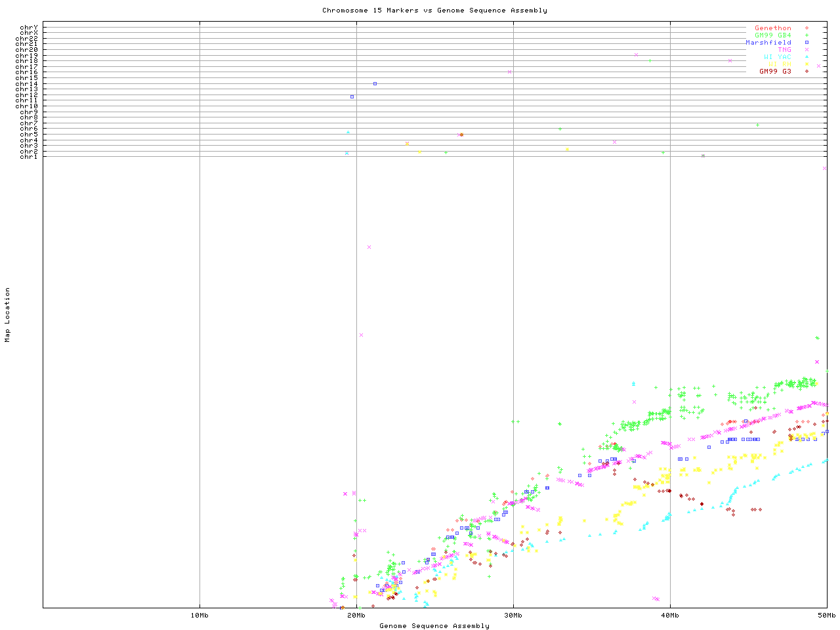Click the 10Mb x-axis tick label
Viewport: 840px width, 630px height.
pos(199,616)
